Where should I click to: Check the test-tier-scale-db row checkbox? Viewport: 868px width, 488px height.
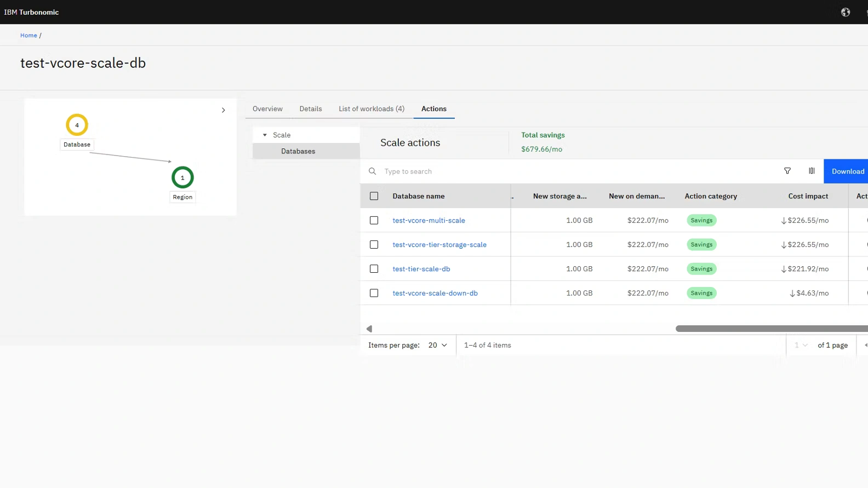pyautogui.click(x=374, y=269)
